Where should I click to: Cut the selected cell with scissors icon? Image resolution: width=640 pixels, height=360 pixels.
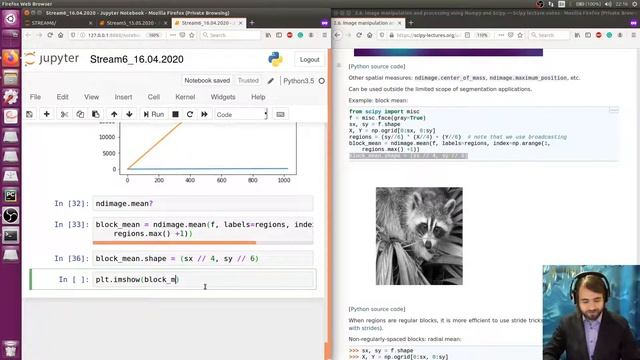[64, 114]
